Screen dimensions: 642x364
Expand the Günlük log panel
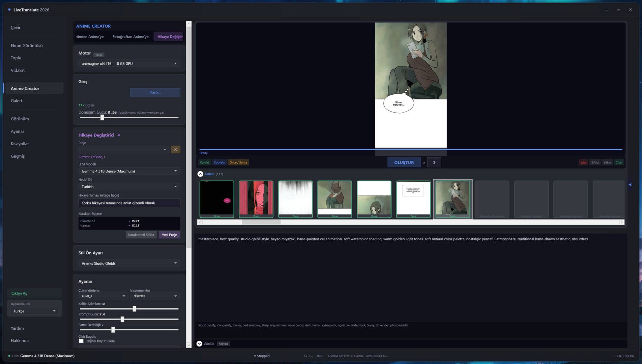tap(199, 343)
